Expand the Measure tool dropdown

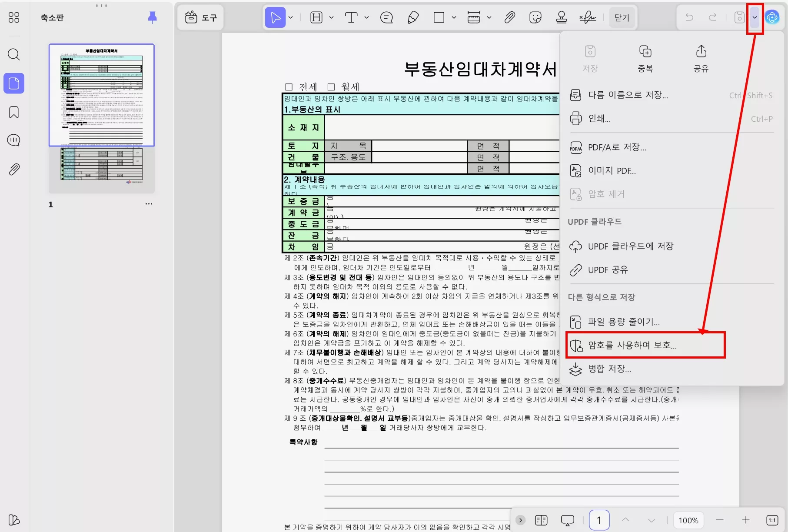[490, 17]
